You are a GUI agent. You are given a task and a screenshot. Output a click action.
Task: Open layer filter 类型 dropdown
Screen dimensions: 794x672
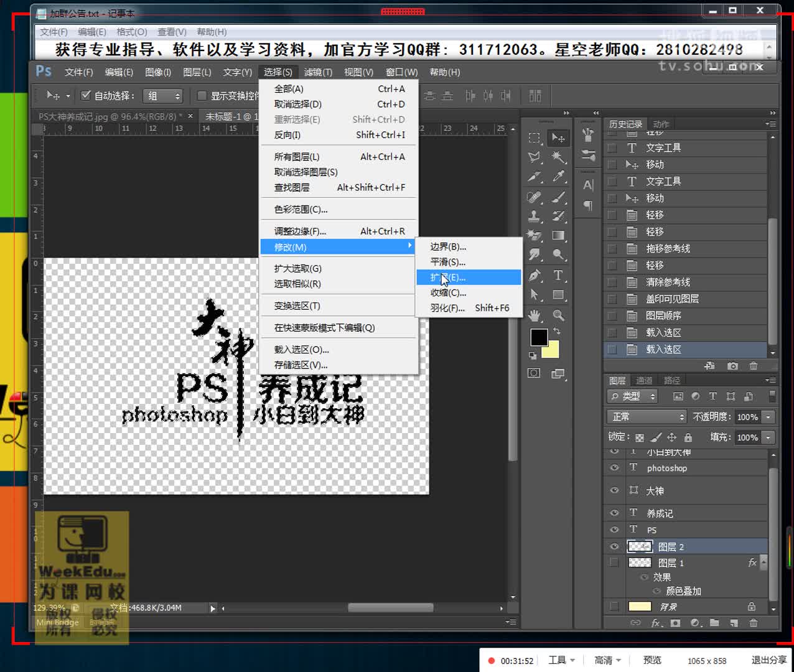(x=632, y=396)
